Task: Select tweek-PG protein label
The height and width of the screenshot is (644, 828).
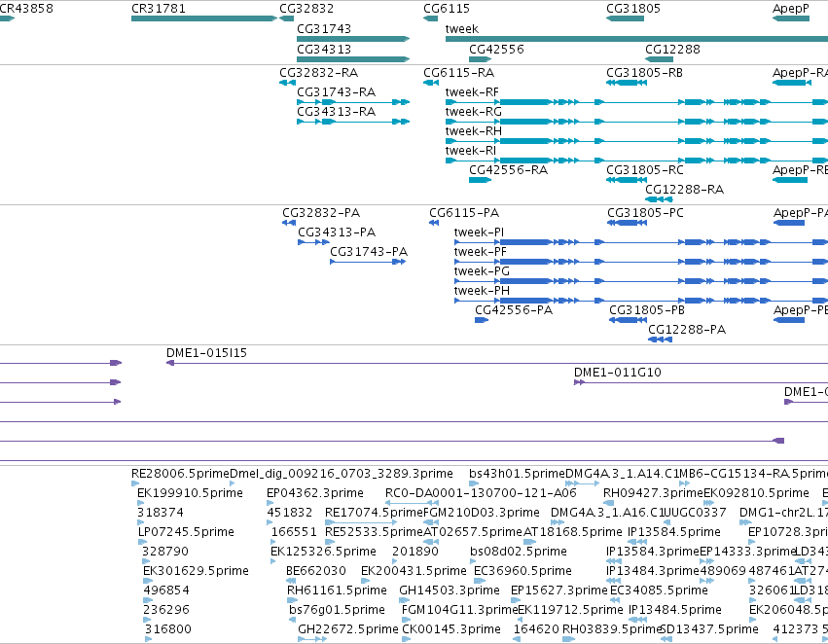Action: 482,271
